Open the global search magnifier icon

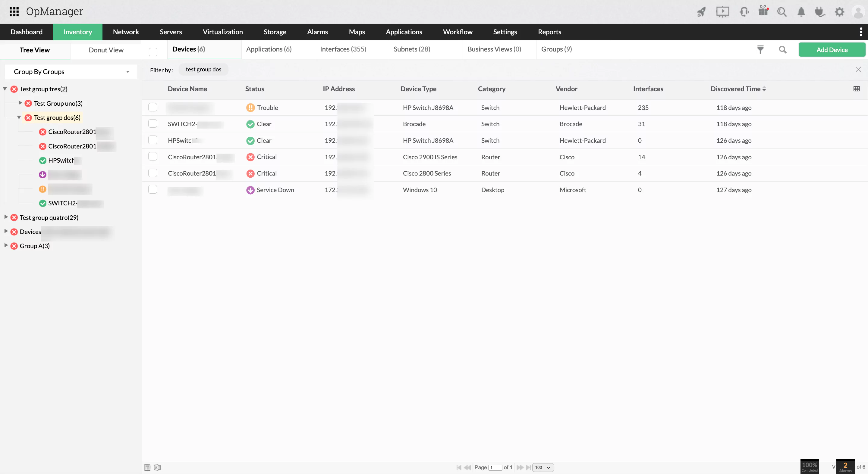[x=782, y=11]
